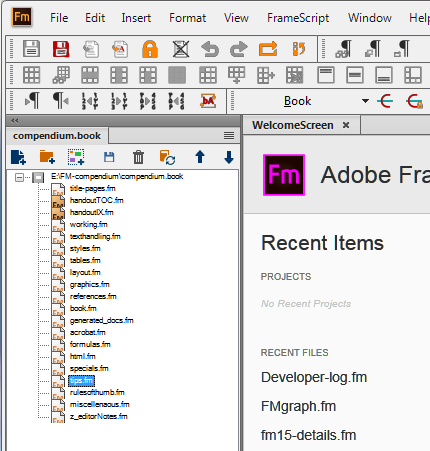The height and width of the screenshot is (451, 430).
Task: Open the book panel options menu
Action: pyautogui.click(x=229, y=135)
